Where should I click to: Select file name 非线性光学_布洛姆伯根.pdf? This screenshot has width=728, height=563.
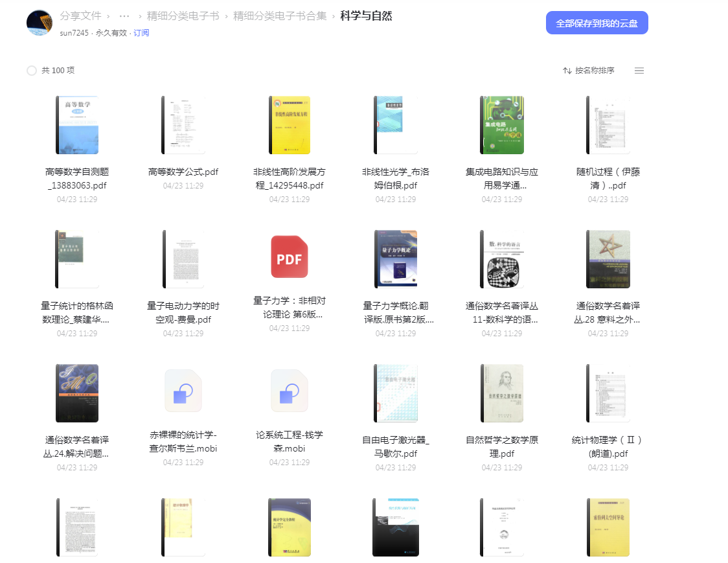coord(396,178)
